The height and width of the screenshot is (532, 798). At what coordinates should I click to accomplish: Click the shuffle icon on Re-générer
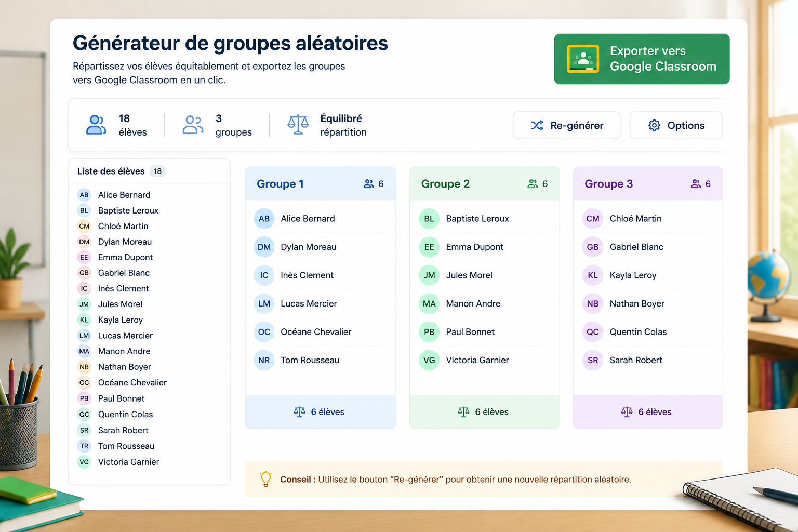(537, 125)
